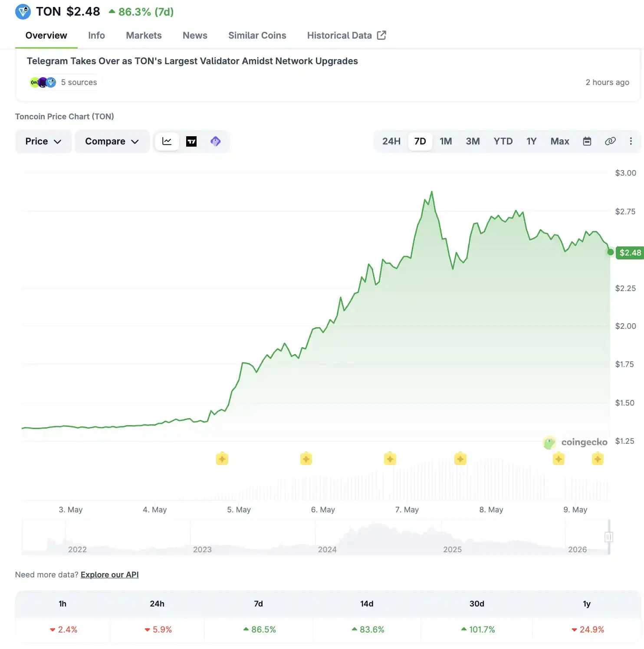
Task: Click the 86.3% (7d) change indicator
Action: coord(141,12)
